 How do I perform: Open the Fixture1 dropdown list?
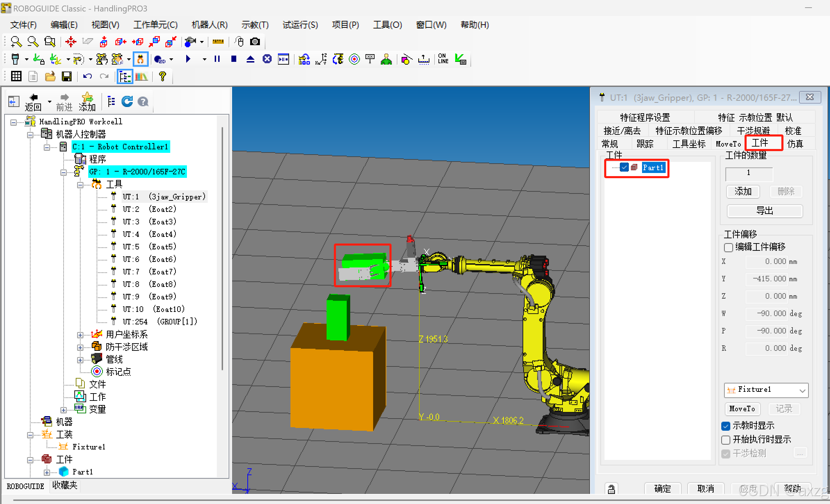(x=802, y=390)
